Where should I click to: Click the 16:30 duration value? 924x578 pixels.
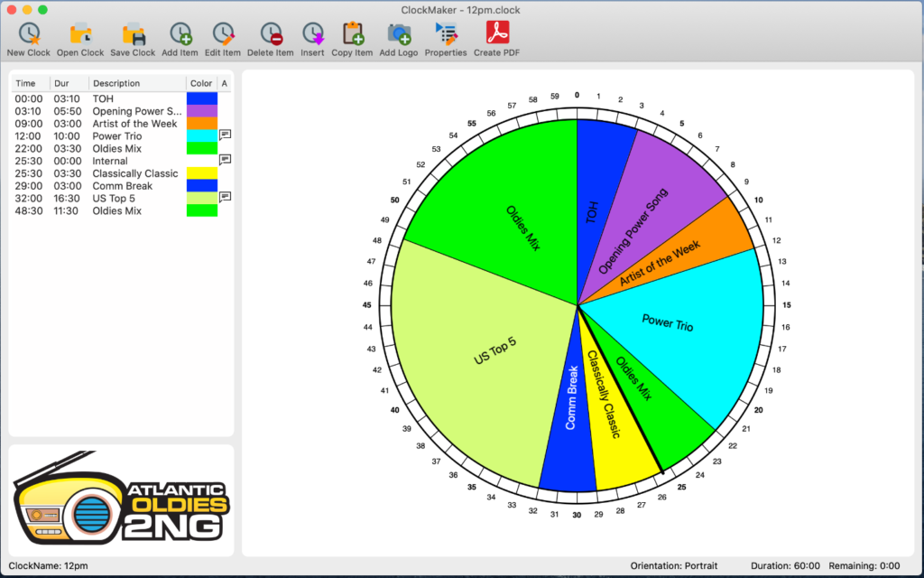(x=67, y=198)
